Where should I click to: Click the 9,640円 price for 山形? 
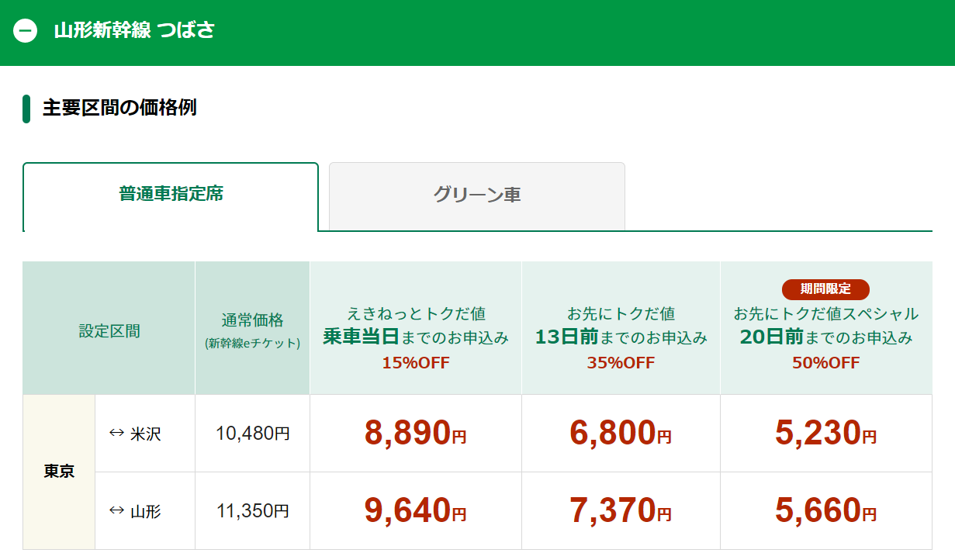416,510
